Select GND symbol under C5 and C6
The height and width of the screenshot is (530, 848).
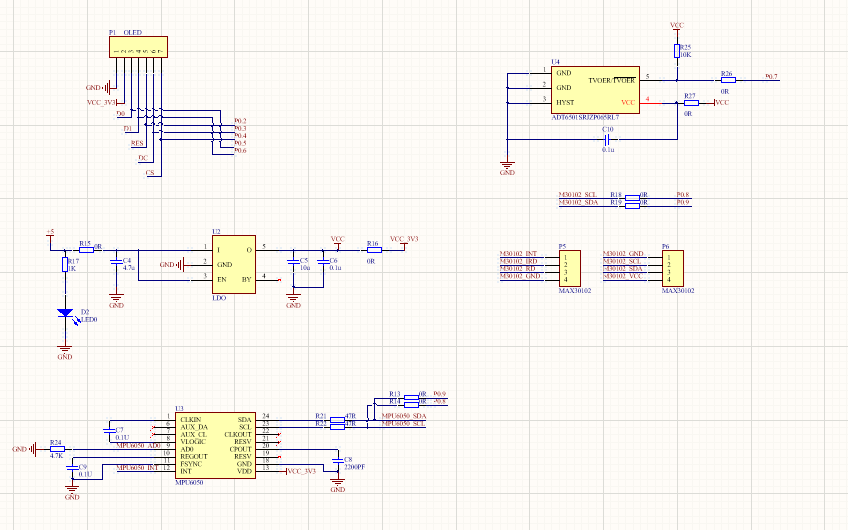point(293,300)
